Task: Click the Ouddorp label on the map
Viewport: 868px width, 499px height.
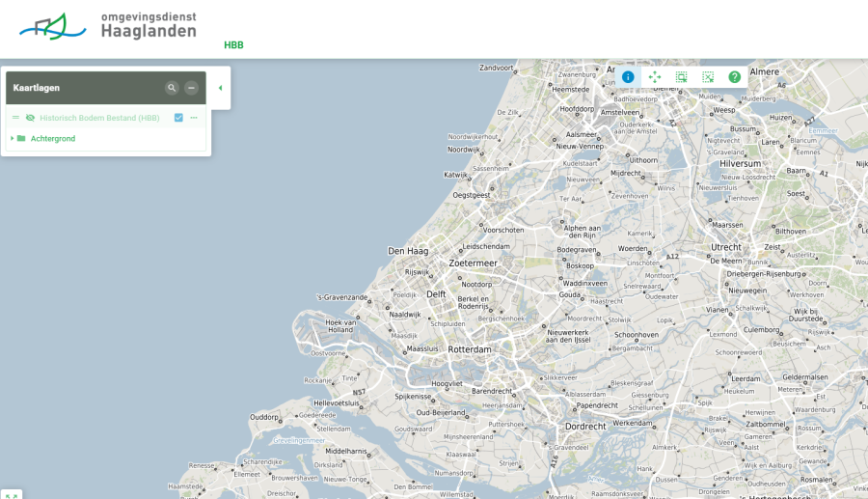Action: tap(264, 417)
